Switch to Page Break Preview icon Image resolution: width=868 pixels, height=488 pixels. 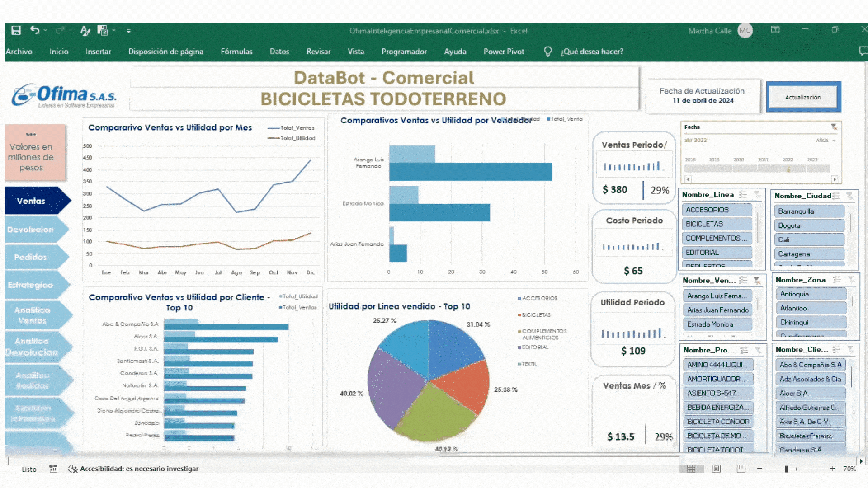741,469
